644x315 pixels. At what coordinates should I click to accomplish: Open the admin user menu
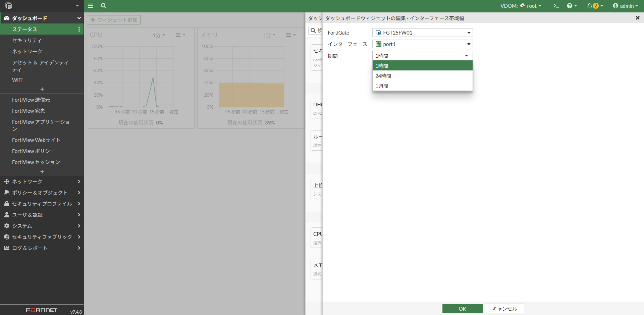tap(625, 6)
